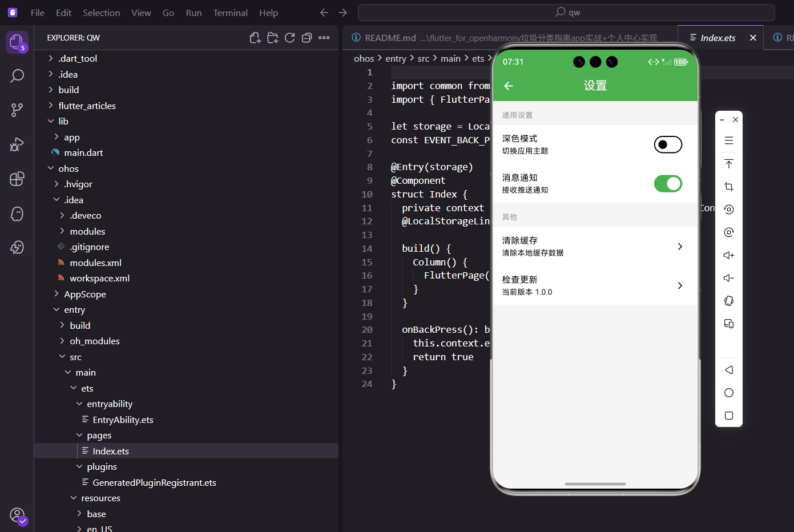
Task: Click the emulator crop screenshot icon
Action: point(729,187)
